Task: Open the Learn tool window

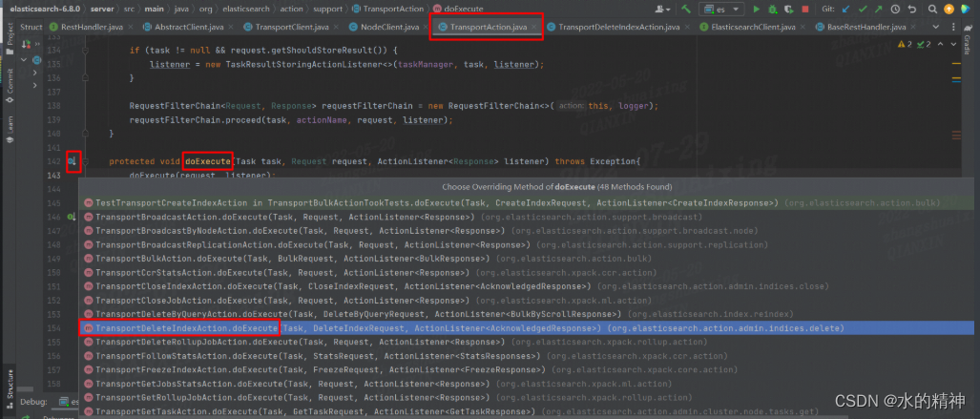Action: (10, 130)
